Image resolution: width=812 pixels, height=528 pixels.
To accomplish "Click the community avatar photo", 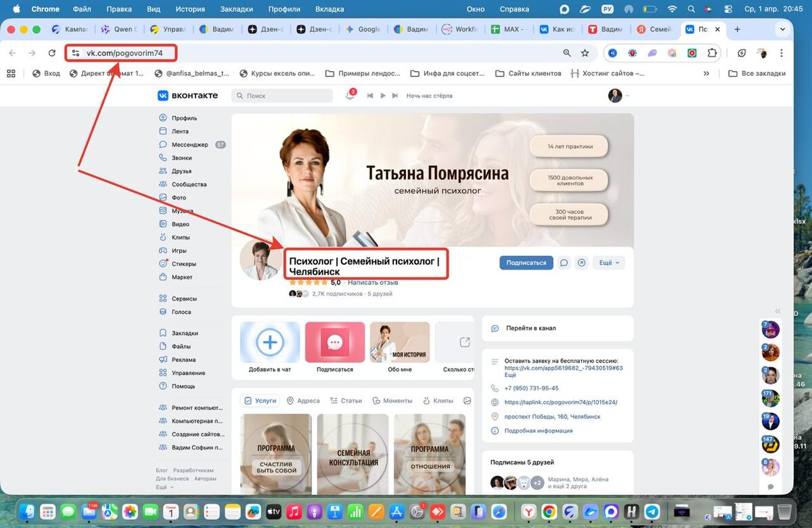I will (261, 259).
